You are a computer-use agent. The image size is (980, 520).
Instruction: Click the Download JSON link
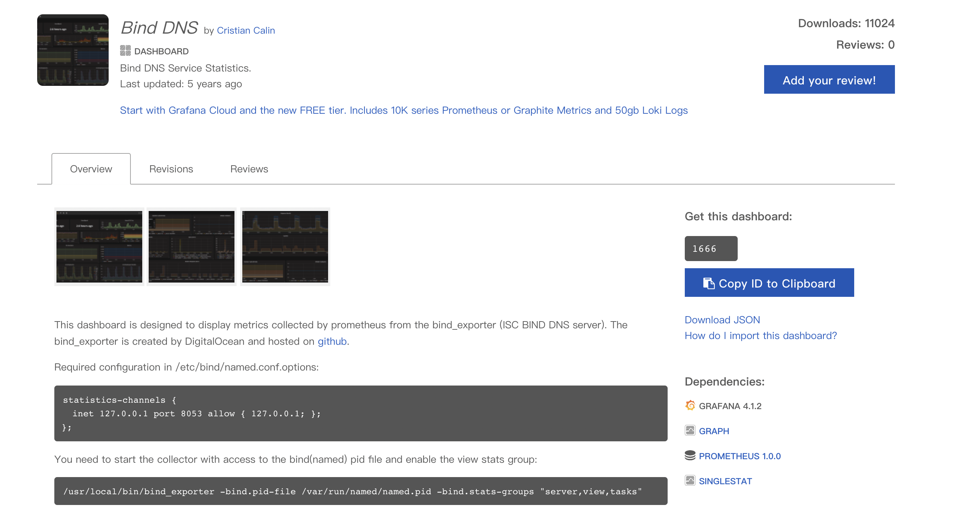click(722, 320)
